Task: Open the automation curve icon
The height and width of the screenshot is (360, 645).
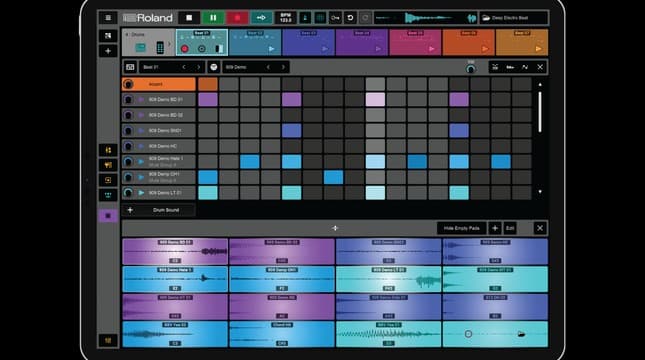Action: [525, 67]
